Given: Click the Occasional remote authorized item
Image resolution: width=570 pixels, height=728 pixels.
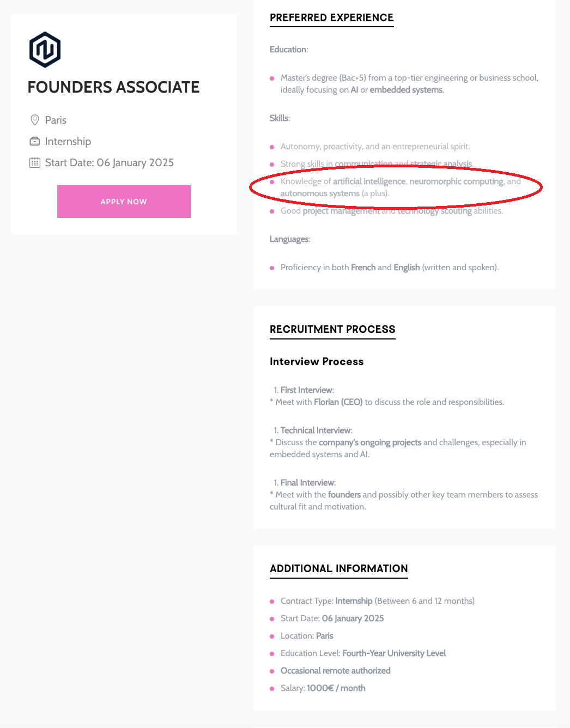Looking at the screenshot, I should coord(335,671).
